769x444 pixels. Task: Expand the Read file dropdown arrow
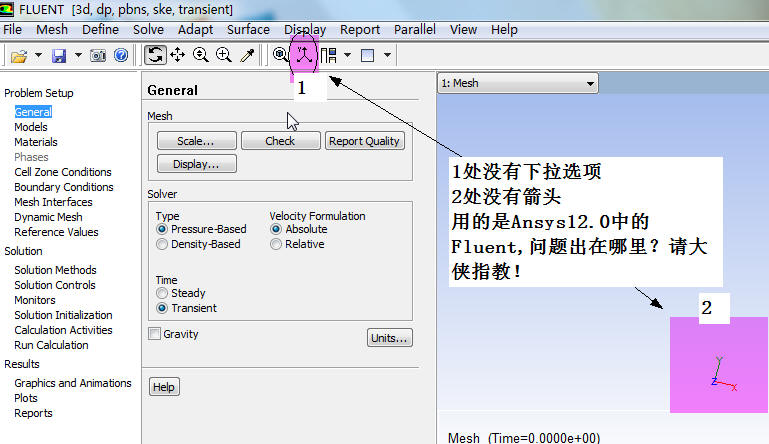(x=38, y=55)
